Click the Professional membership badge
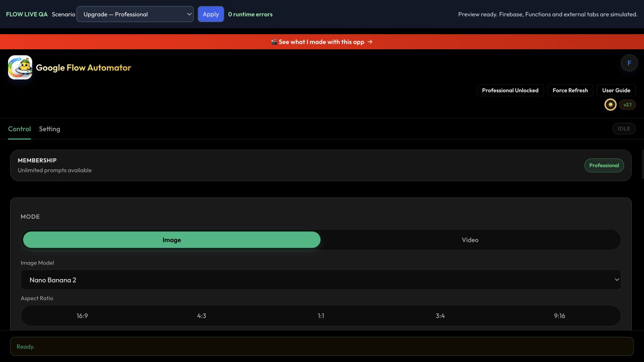 pyautogui.click(x=604, y=165)
